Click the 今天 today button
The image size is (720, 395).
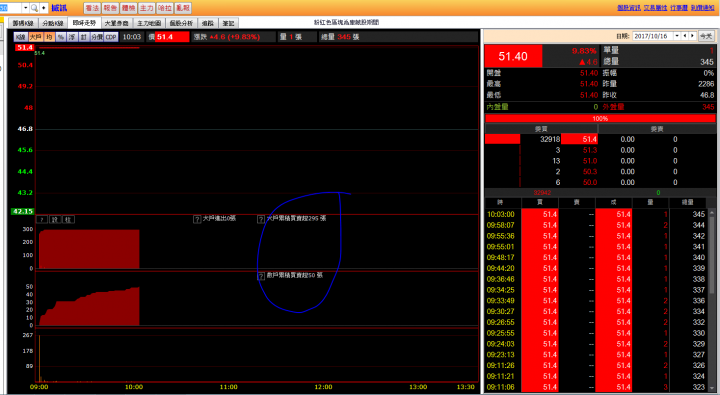click(706, 36)
